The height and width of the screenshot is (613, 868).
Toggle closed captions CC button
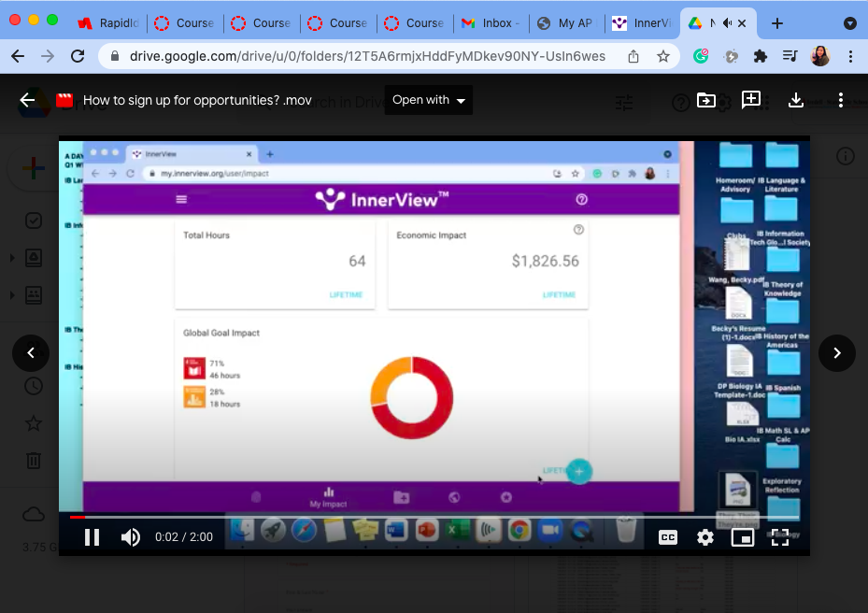(668, 537)
